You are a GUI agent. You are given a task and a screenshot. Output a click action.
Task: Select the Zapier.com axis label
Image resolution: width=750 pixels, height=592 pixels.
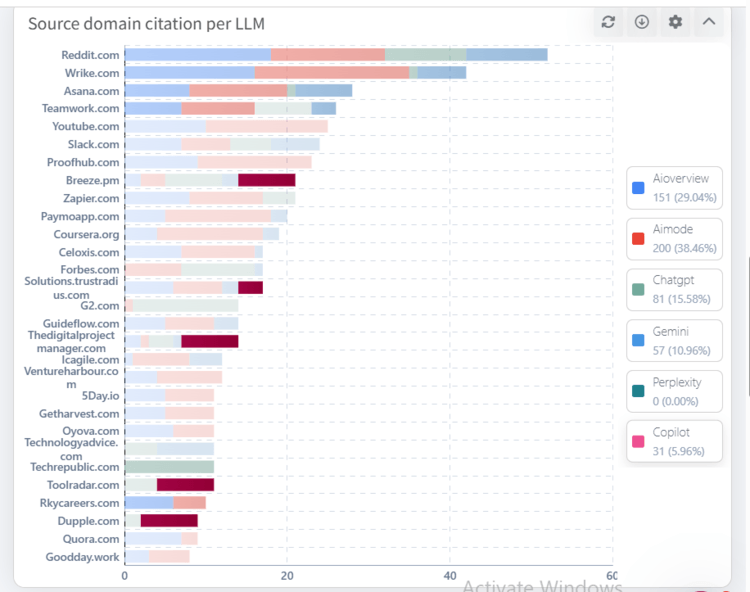pos(91,198)
